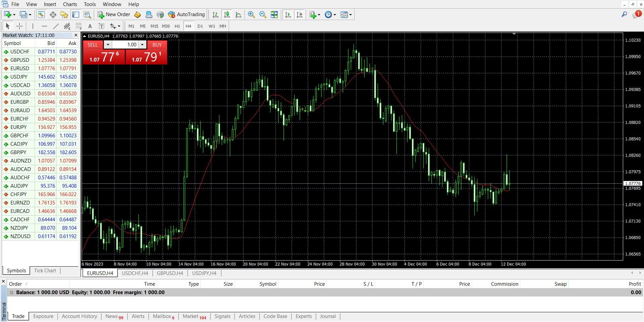Draw a vertical line tool
This screenshot has height=322, width=644.
tap(33, 26)
